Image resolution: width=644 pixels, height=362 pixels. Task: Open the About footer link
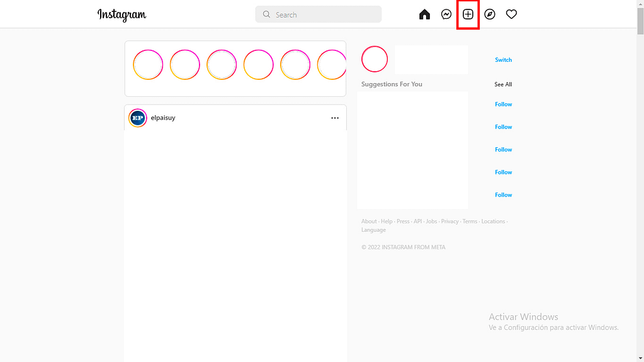coord(369,221)
